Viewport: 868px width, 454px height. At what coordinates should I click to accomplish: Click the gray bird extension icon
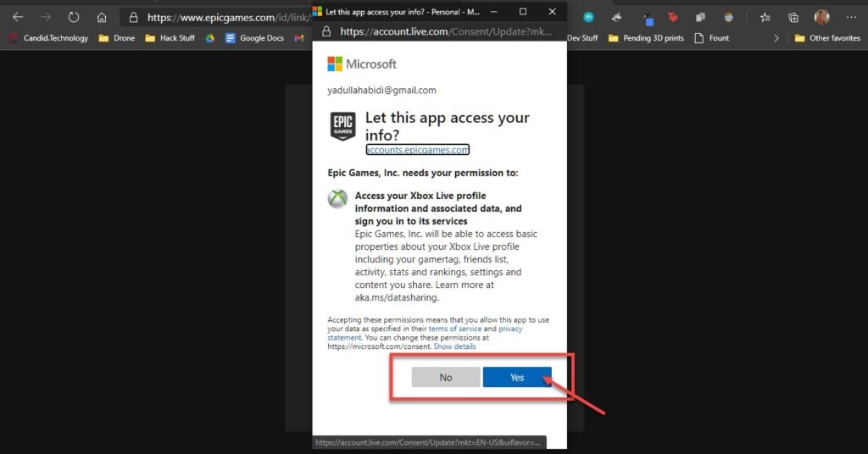(x=617, y=17)
